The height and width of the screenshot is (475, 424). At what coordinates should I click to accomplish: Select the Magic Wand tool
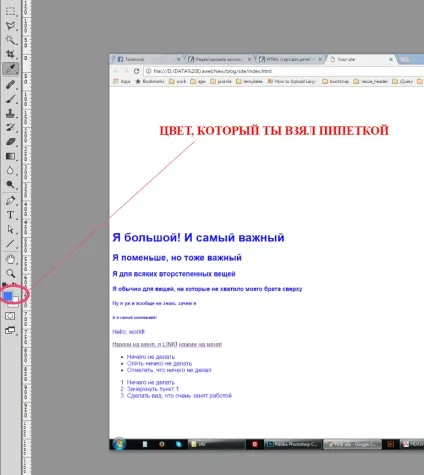point(10,40)
